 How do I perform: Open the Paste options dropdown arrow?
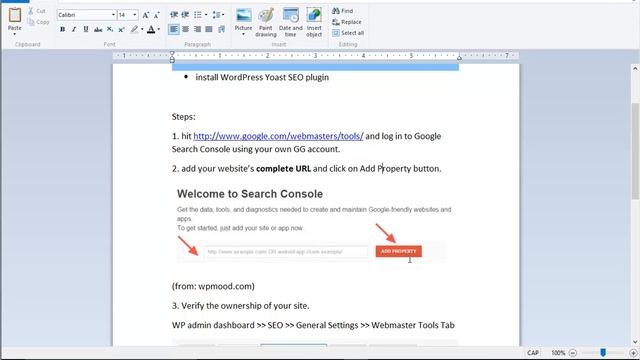(15, 34)
